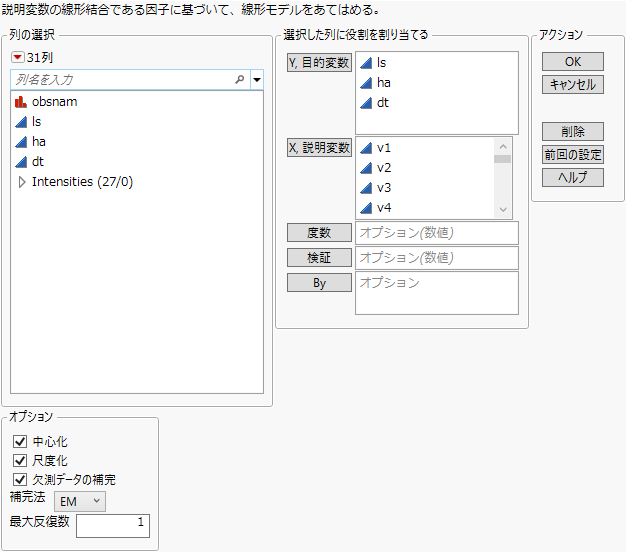Click the X list scrollbar thumb

(x=502, y=159)
